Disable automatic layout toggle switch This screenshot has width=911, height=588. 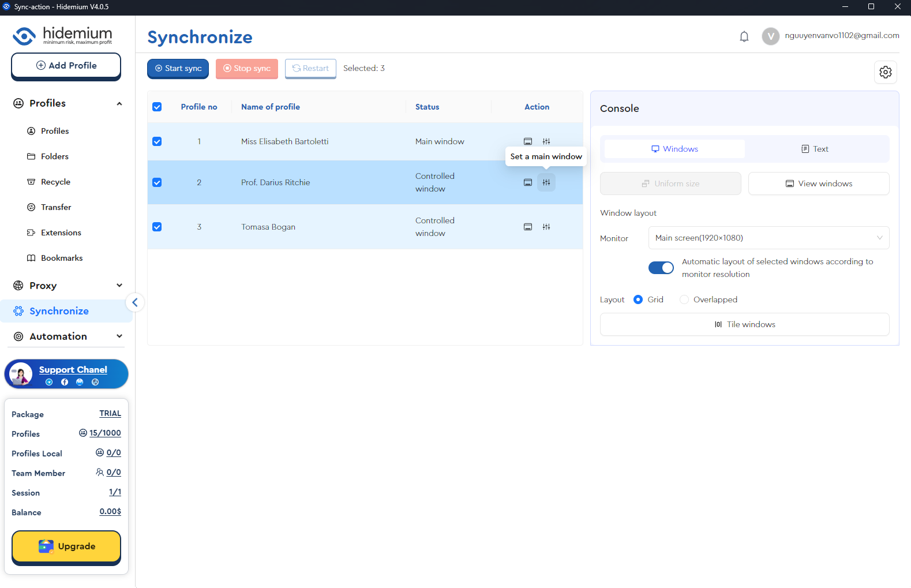click(661, 268)
